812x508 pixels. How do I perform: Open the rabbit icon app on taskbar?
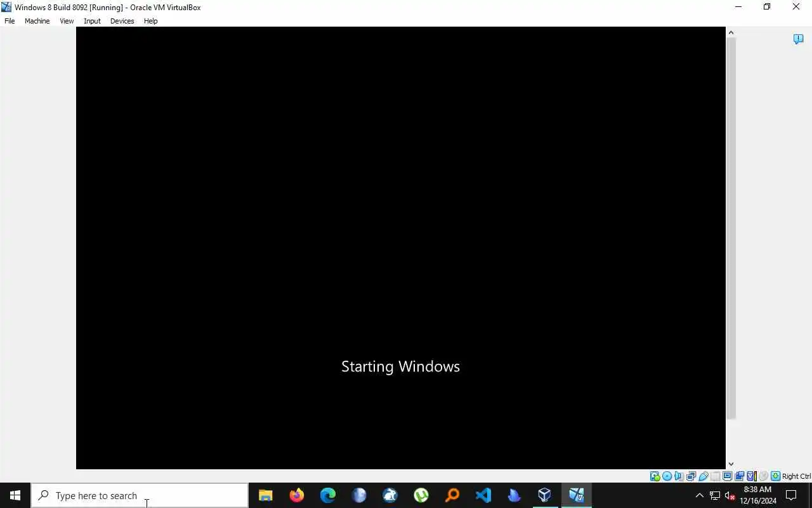390,495
